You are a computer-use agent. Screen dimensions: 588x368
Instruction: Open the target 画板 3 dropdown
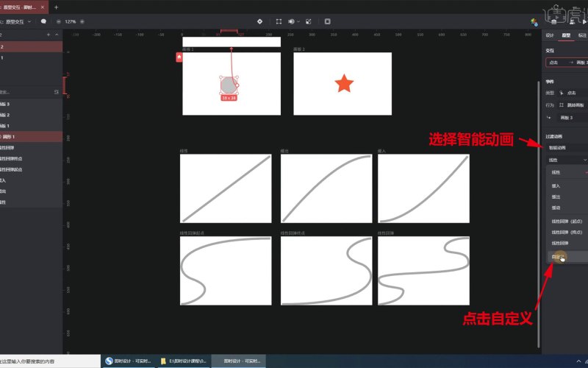pos(573,118)
